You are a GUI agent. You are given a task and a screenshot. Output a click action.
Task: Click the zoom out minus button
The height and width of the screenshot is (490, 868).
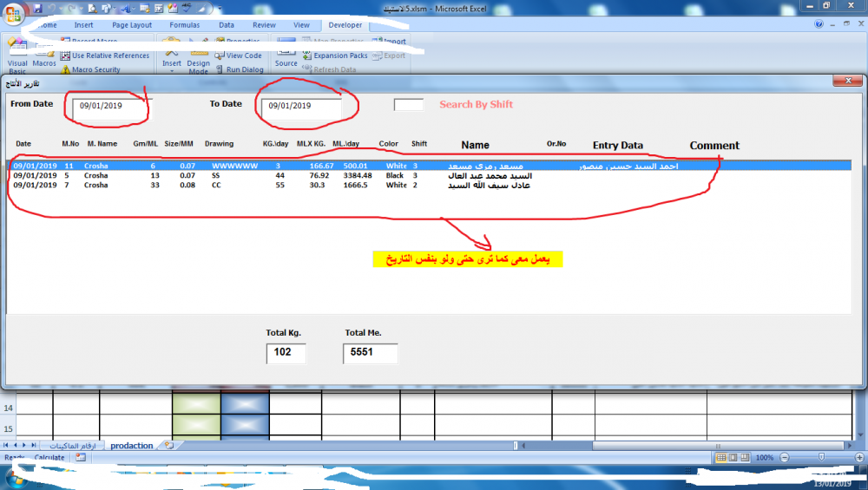click(x=785, y=458)
